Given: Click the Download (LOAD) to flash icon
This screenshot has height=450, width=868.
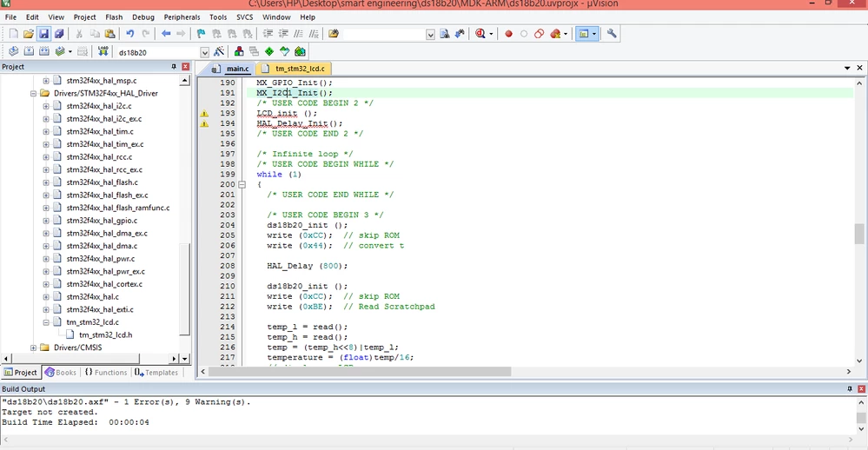Looking at the screenshot, I should pos(103,52).
